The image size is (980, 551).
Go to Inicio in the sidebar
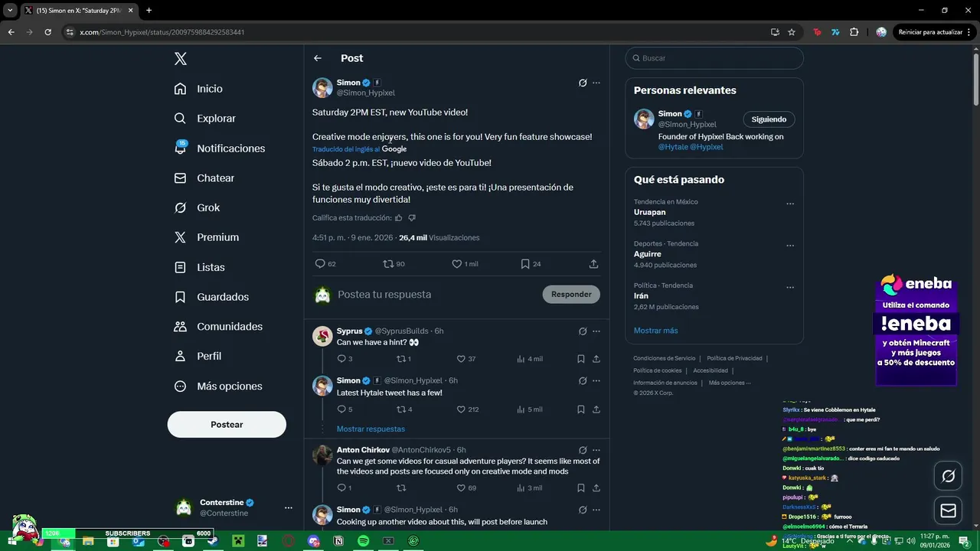[198, 89]
